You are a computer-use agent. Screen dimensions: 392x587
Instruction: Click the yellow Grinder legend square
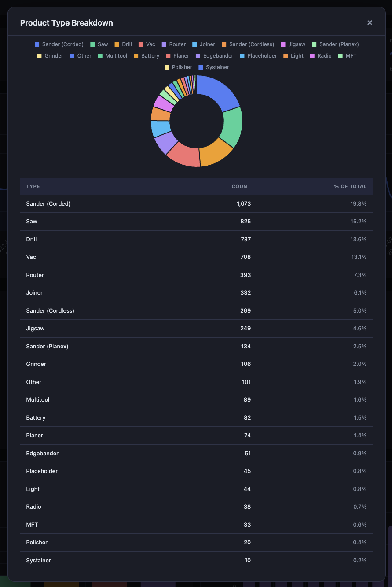[39, 55]
